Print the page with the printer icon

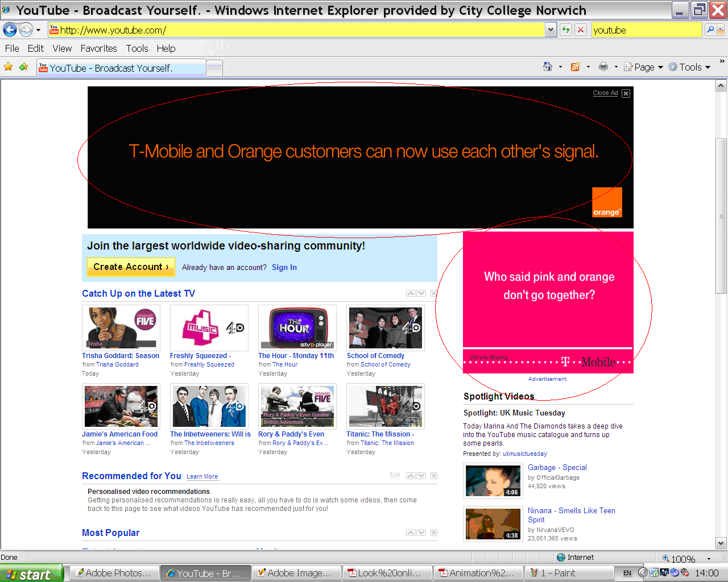(x=603, y=66)
